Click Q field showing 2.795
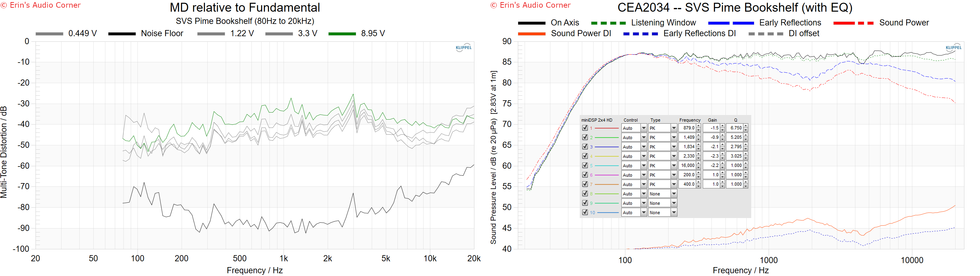Viewport: 980px width, 276px height. click(x=735, y=147)
